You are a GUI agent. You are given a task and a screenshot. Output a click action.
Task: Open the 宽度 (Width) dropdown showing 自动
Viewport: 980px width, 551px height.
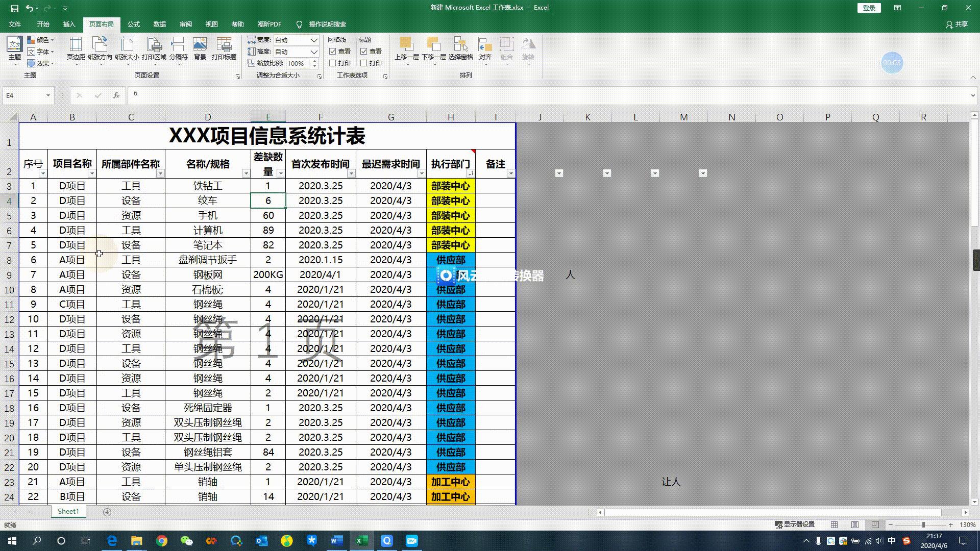(313, 40)
